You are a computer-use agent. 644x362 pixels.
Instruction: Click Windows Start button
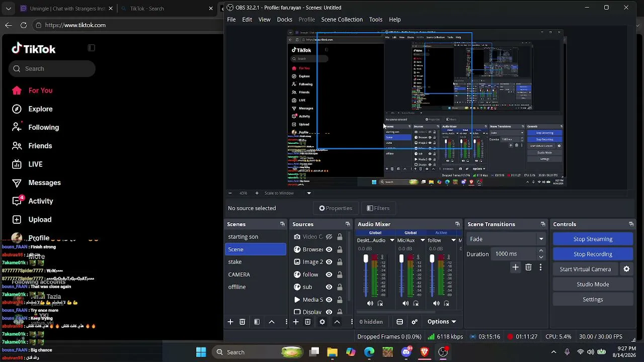(x=201, y=352)
